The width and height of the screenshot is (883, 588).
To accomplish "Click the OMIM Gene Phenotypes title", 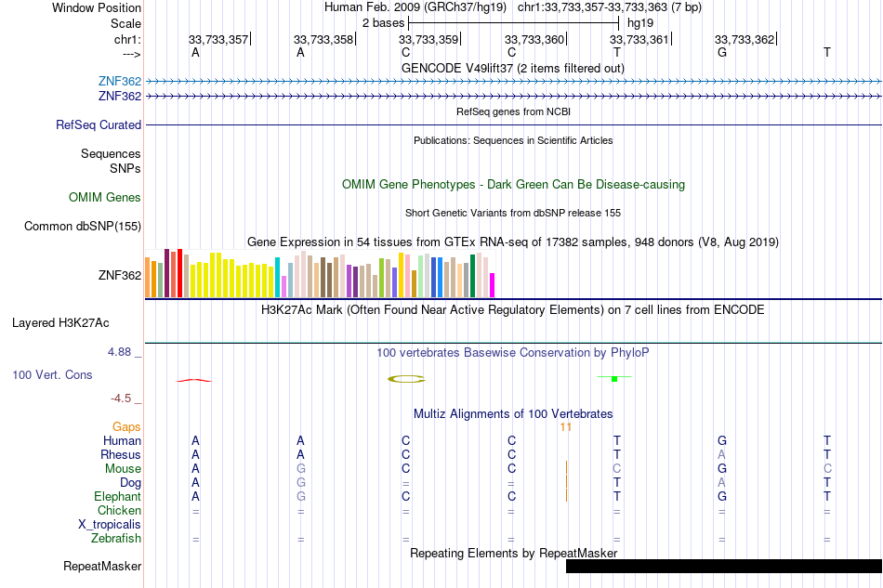I will (x=514, y=185).
